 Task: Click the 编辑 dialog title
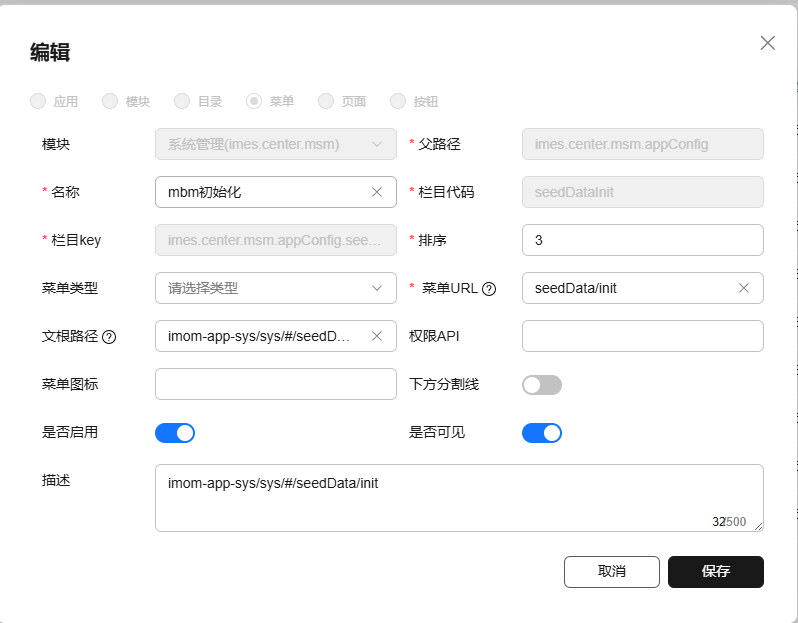click(x=50, y=52)
